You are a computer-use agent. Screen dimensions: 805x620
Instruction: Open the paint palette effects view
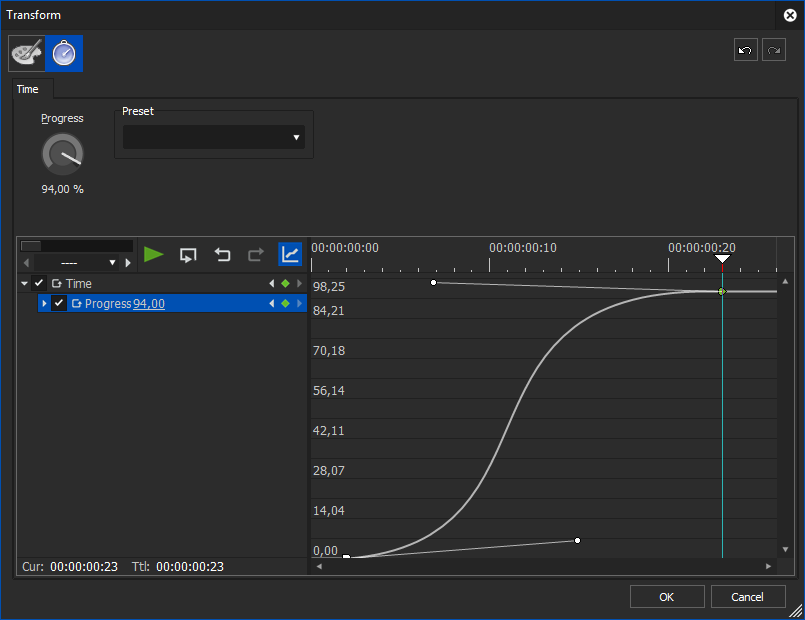point(27,53)
